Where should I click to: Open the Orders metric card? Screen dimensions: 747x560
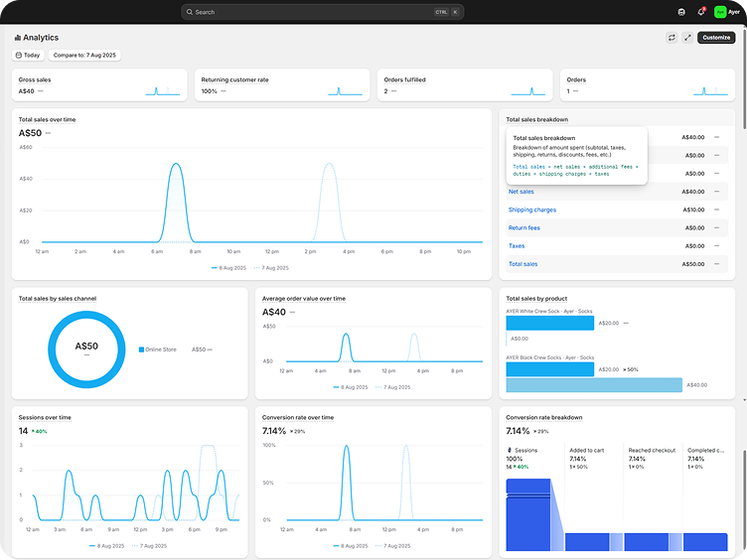coord(648,85)
